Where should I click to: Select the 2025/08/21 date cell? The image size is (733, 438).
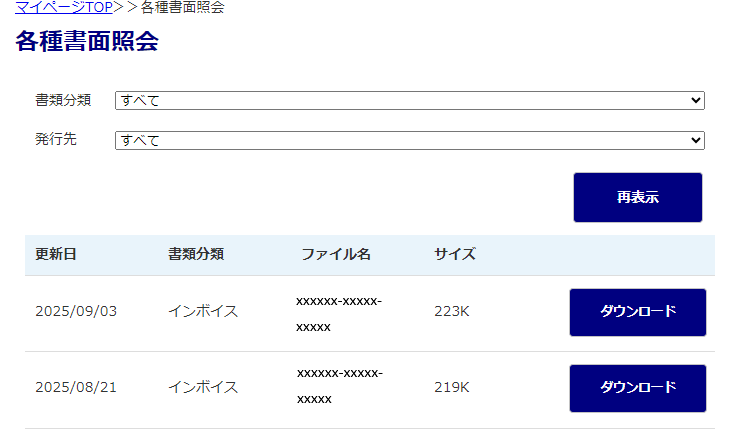[x=76, y=387]
